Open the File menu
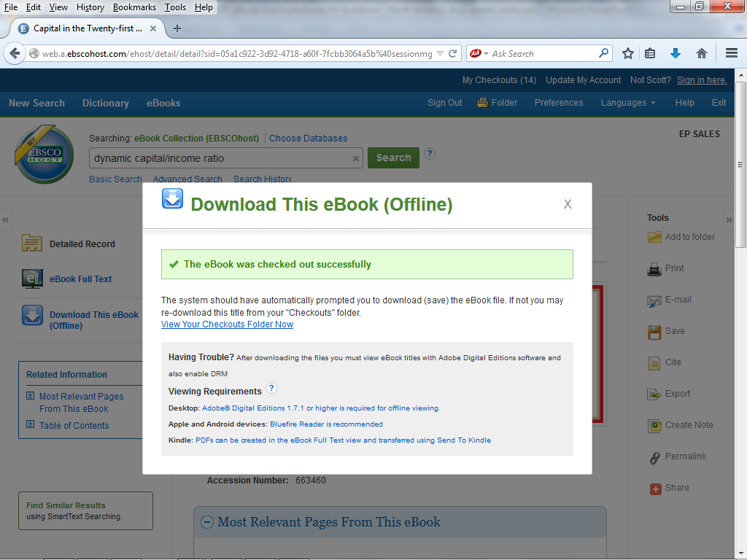This screenshot has width=747, height=560. (x=10, y=7)
